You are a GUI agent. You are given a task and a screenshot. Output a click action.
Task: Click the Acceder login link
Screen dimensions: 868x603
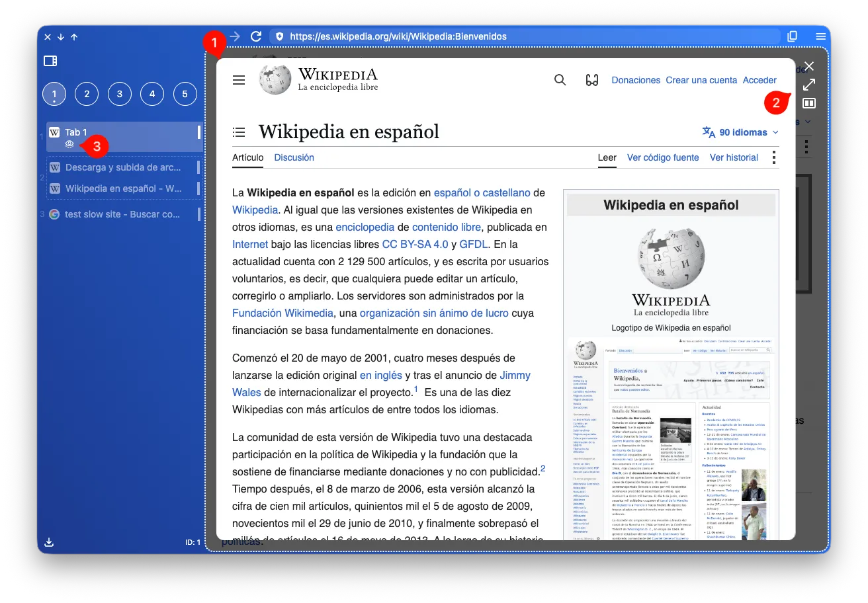click(x=759, y=80)
